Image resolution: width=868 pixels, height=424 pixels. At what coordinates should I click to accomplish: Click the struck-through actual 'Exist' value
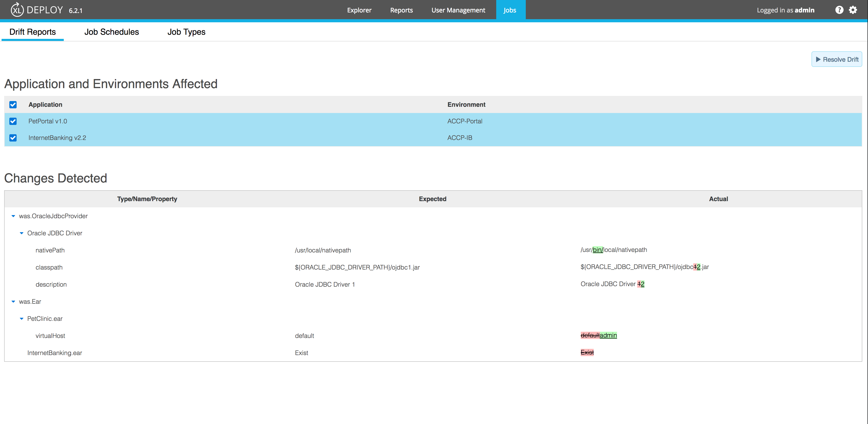(587, 353)
